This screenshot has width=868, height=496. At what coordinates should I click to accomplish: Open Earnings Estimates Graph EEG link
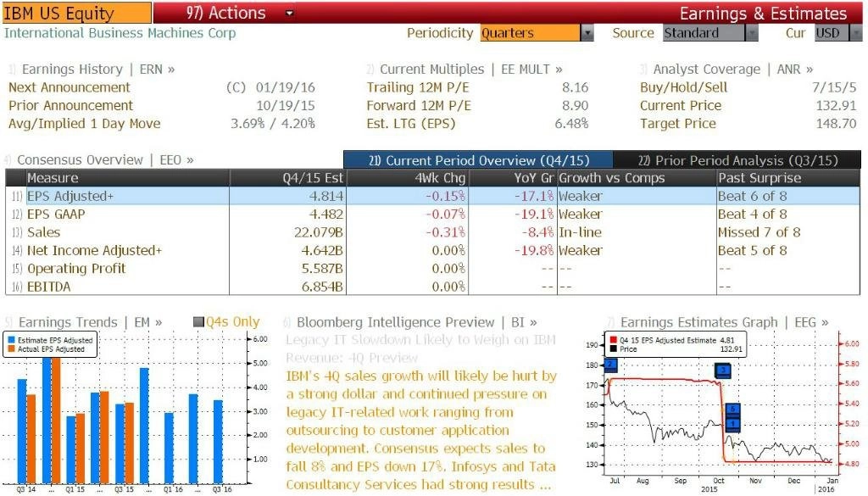pyautogui.click(x=724, y=322)
